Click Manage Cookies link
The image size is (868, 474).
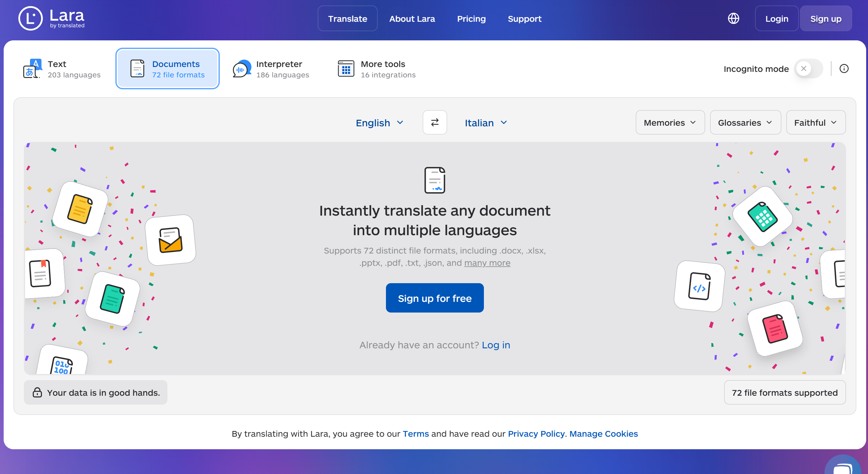coord(604,434)
